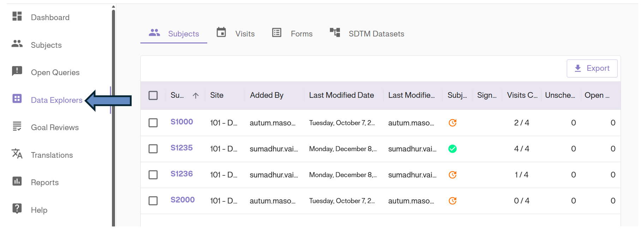Select the Translations language icon
Viewport: 644px width, 237px height.
click(x=17, y=155)
